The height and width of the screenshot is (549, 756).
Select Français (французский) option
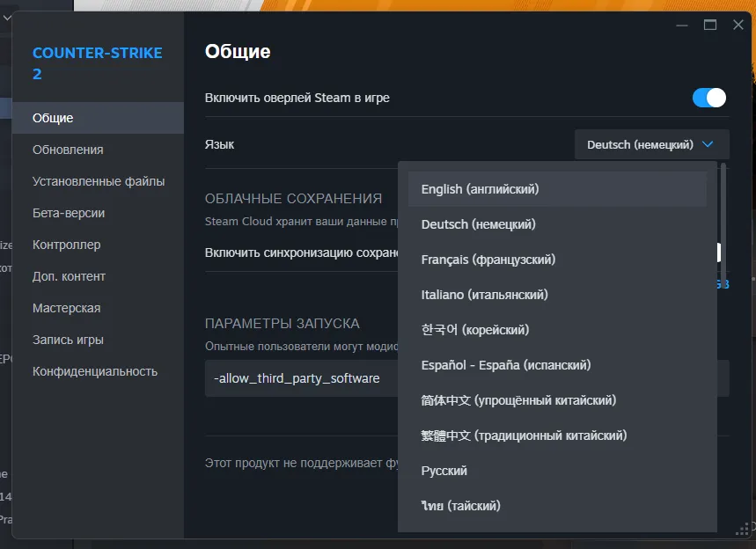(557, 260)
